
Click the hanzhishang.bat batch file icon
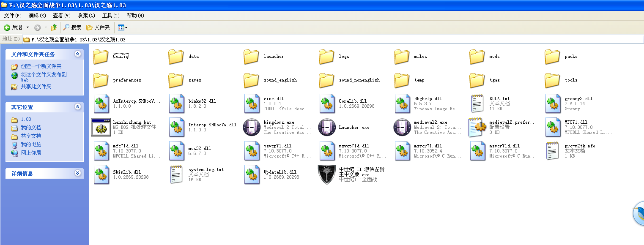point(101,127)
